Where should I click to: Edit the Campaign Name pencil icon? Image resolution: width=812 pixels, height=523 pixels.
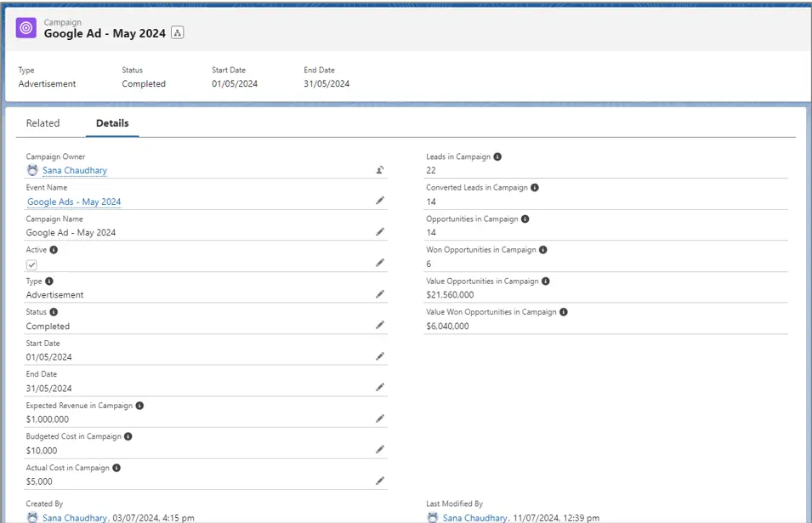pyautogui.click(x=380, y=232)
